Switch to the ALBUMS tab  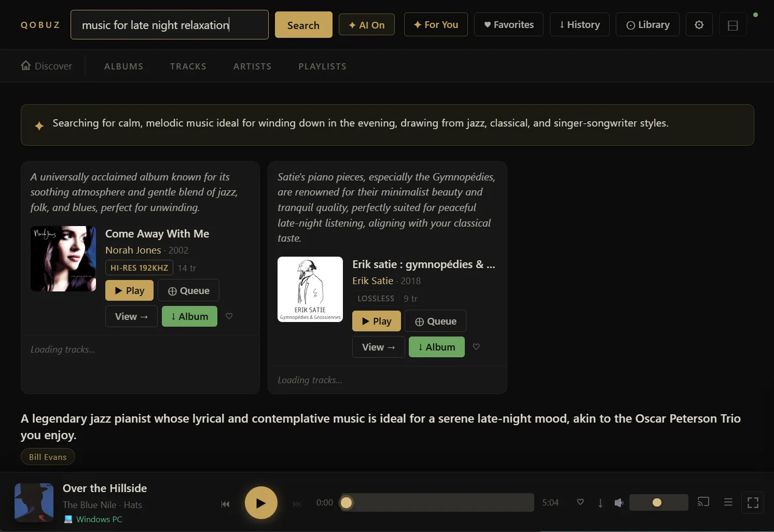[x=124, y=66]
